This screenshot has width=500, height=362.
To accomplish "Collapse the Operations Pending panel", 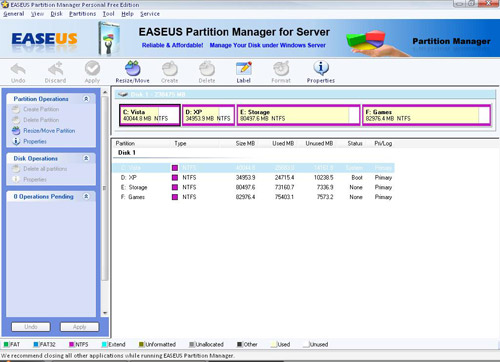I will 86,196.
